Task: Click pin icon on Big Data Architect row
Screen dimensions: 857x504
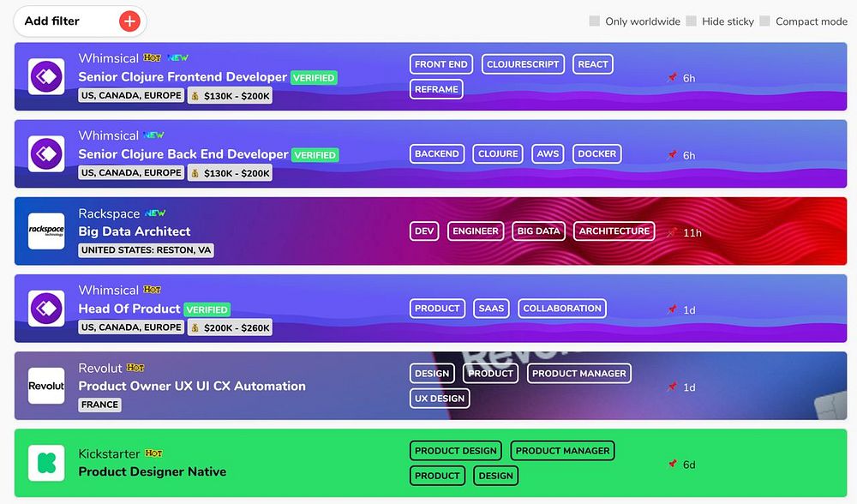Action: click(x=672, y=232)
